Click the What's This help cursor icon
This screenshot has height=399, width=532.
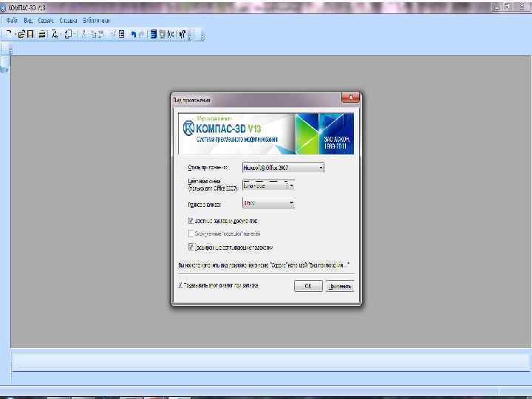[183, 34]
